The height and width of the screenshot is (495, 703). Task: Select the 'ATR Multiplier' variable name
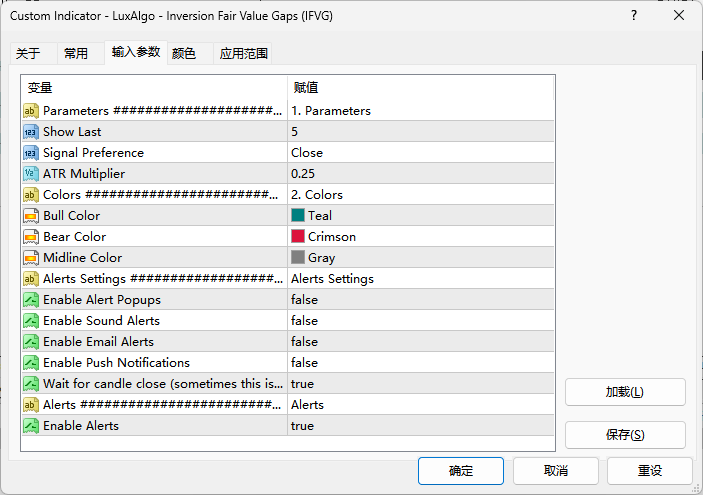coord(84,174)
